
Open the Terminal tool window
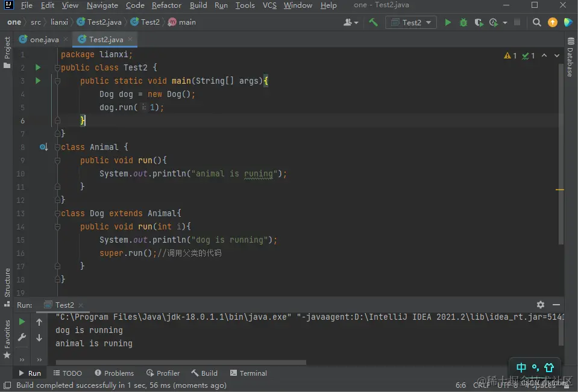click(248, 373)
